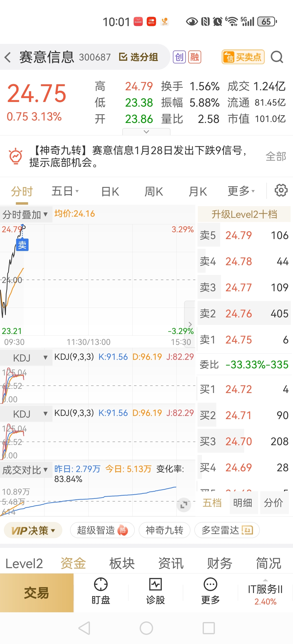This screenshot has height=644, width=293.
Task: Expand the quote details chevron
Action: pos(146,132)
